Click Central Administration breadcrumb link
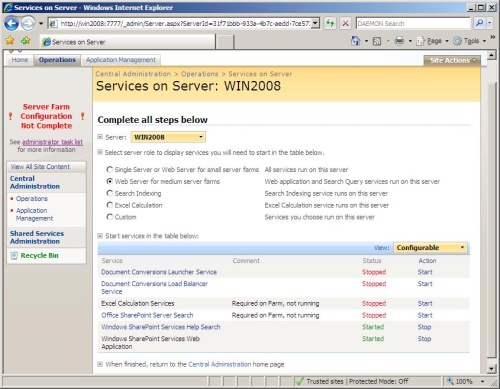 tap(133, 74)
